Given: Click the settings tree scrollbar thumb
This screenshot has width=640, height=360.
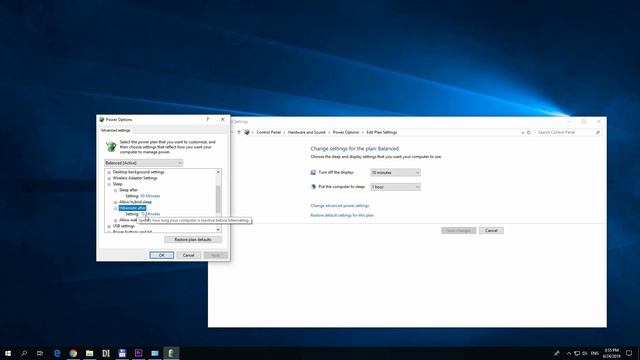Looking at the screenshot, I should point(218,199).
